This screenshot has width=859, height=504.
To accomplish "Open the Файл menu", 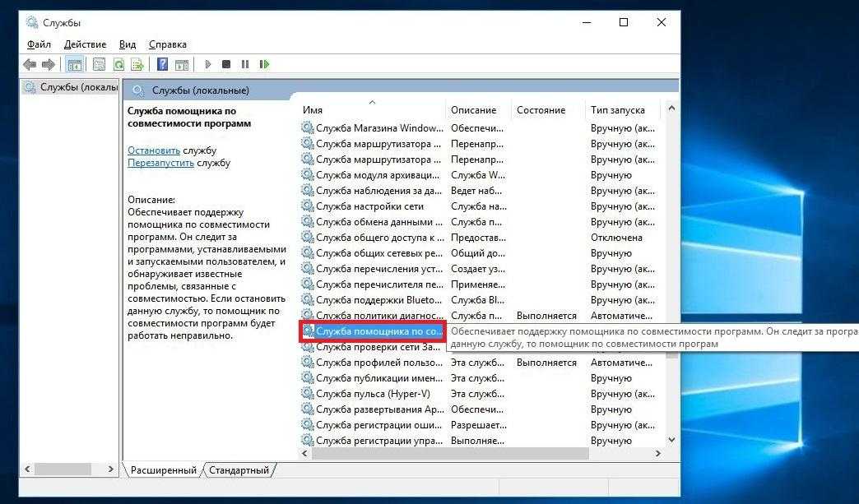I will [39, 44].
